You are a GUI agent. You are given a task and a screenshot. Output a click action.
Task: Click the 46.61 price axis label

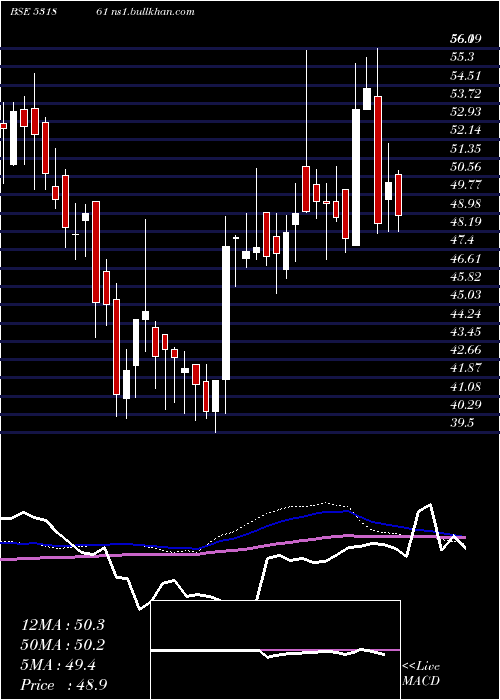point(465,258)
